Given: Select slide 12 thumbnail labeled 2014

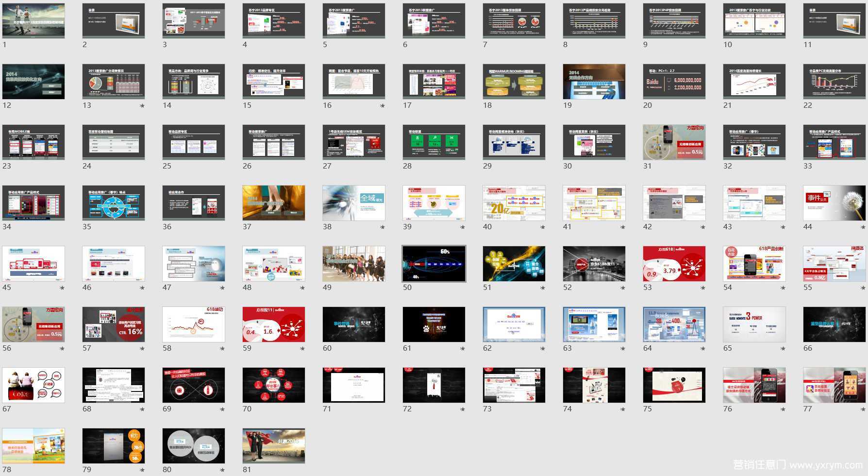Looking at the screenshot, I should click(33, 82).
